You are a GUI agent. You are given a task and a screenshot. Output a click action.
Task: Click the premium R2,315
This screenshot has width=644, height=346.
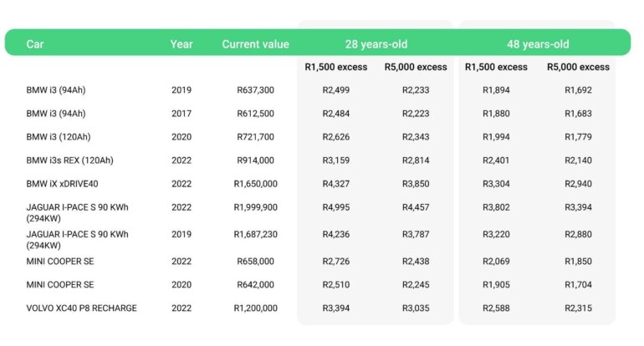pyautogui.click(x=578, y=308)
